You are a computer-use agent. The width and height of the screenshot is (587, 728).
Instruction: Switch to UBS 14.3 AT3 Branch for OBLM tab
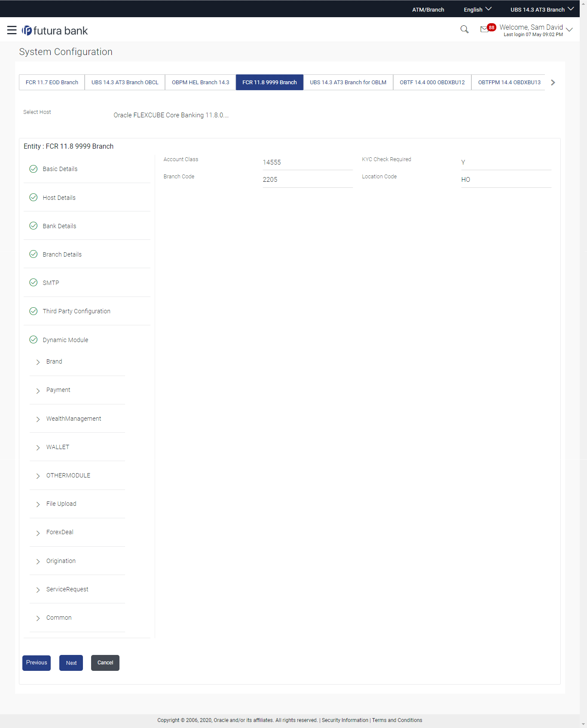348,82
